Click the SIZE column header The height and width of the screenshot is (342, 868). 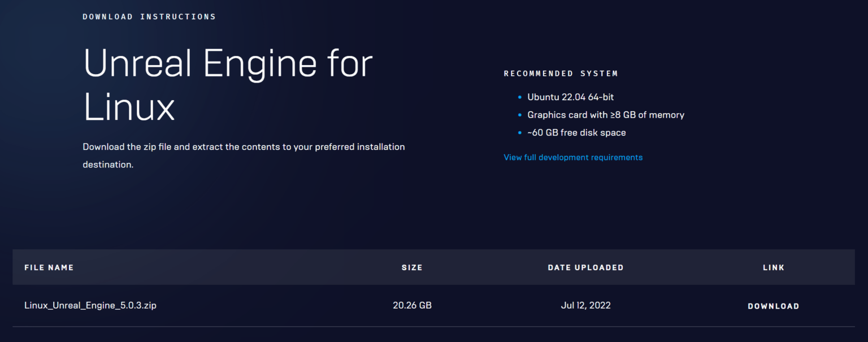[x=412, y=267]
